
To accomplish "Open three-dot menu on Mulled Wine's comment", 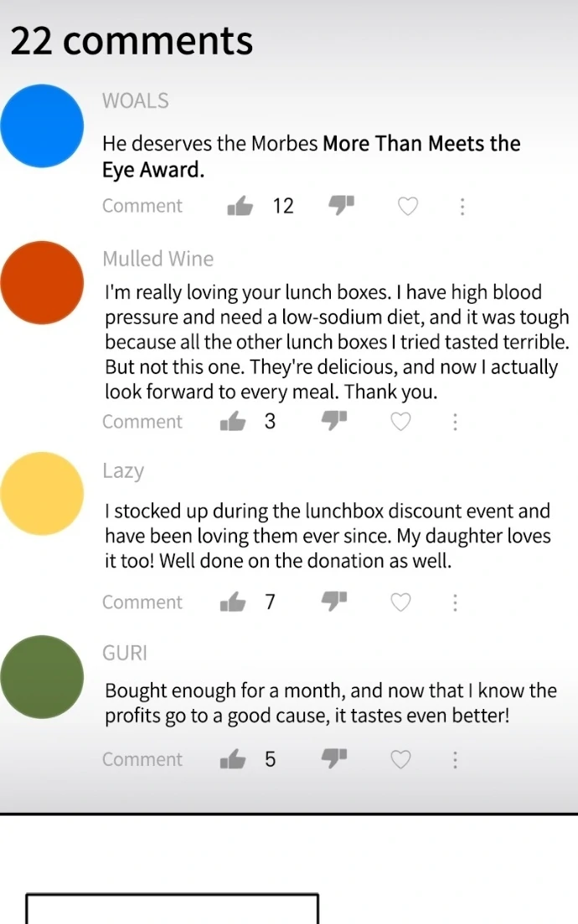I will pyautogui.click(x=455, y=422).
